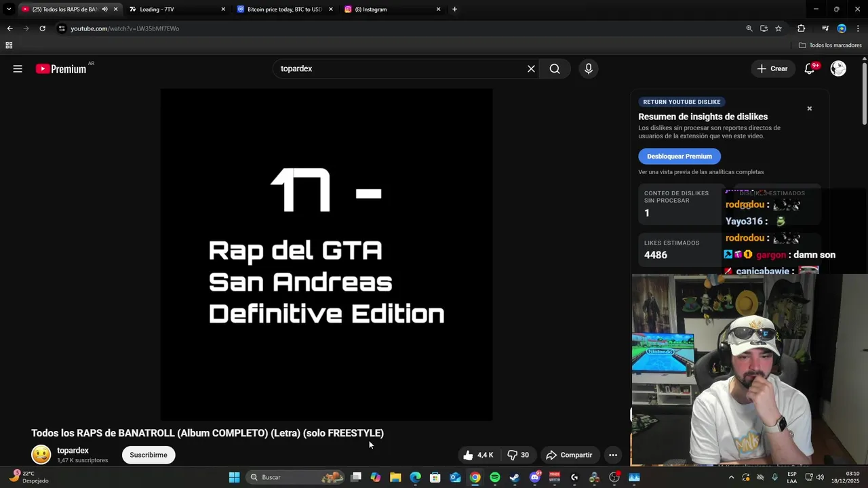Like the video with thumbs up 4,4 K
The image size is (868, 488).
point(478,455)
